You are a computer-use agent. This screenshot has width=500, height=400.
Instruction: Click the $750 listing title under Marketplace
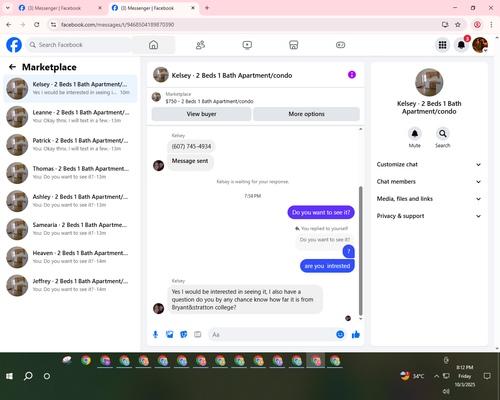(209, 101)
